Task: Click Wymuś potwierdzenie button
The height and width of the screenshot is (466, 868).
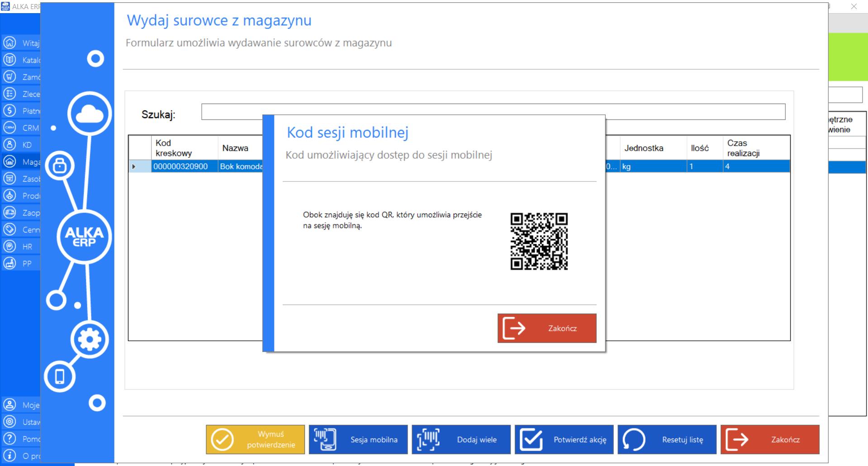Action: (x=255, y=439)
